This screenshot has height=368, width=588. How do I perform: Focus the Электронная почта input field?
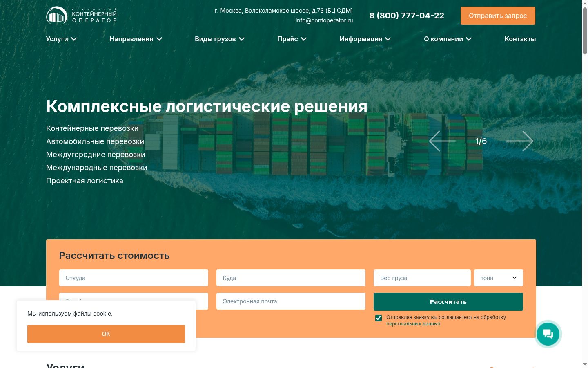(291, 301)
